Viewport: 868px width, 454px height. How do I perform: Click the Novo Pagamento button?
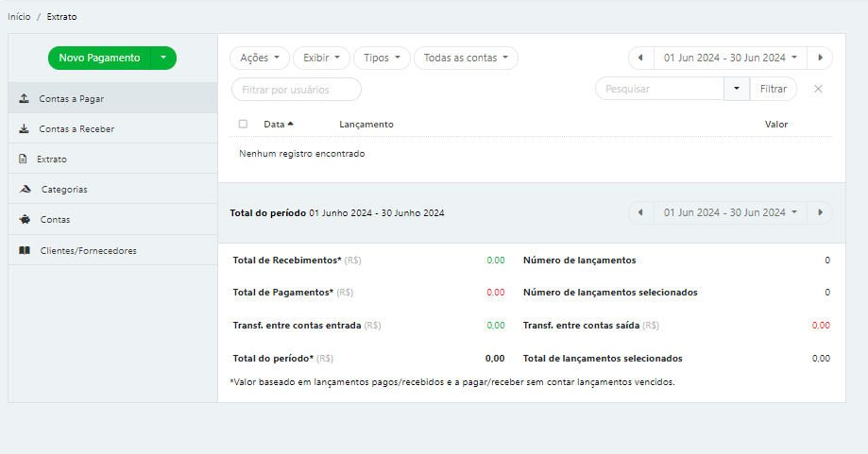(99, 58)
